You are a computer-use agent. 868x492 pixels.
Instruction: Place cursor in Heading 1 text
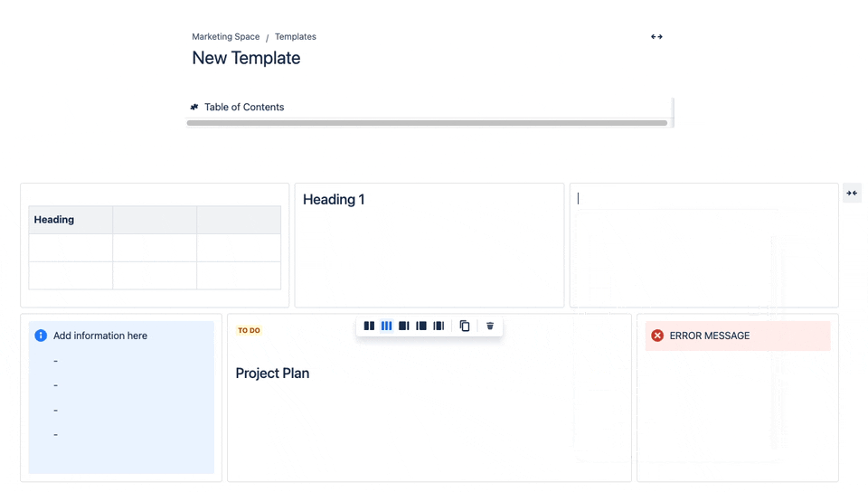coord(334,199)
